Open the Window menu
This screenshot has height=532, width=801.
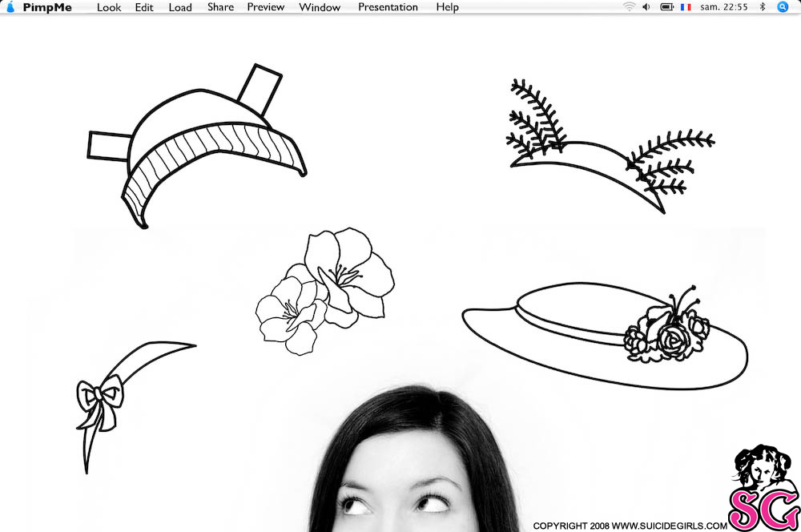coord(320,7)
